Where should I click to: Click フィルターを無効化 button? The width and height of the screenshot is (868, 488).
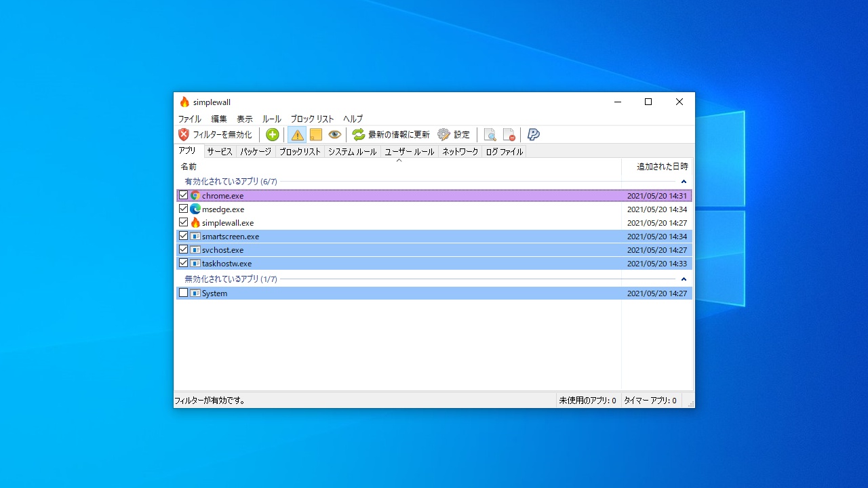(215, 135)
